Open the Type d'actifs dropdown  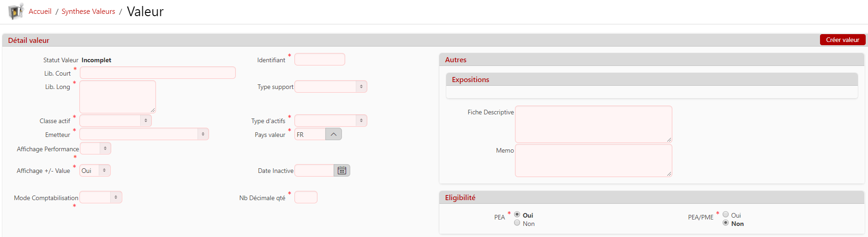click(331, 121)
